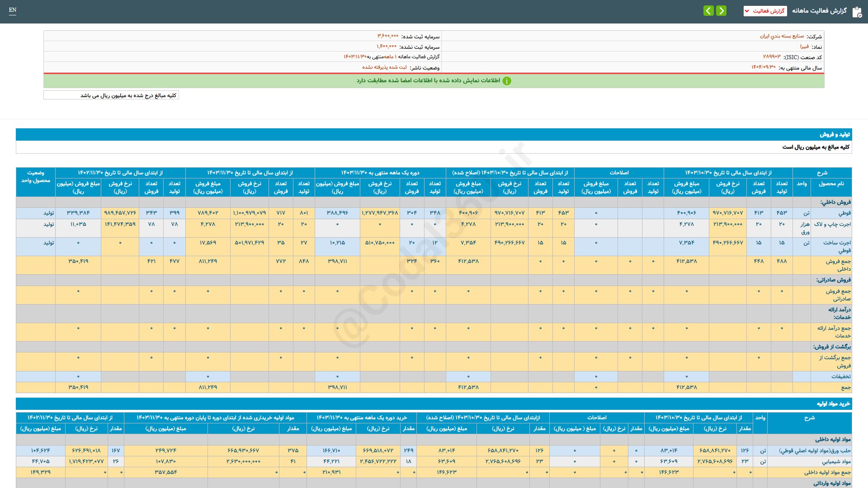Click the خرید مواد اولیه section header
The image size is (868, 488).
click(833, 404)
